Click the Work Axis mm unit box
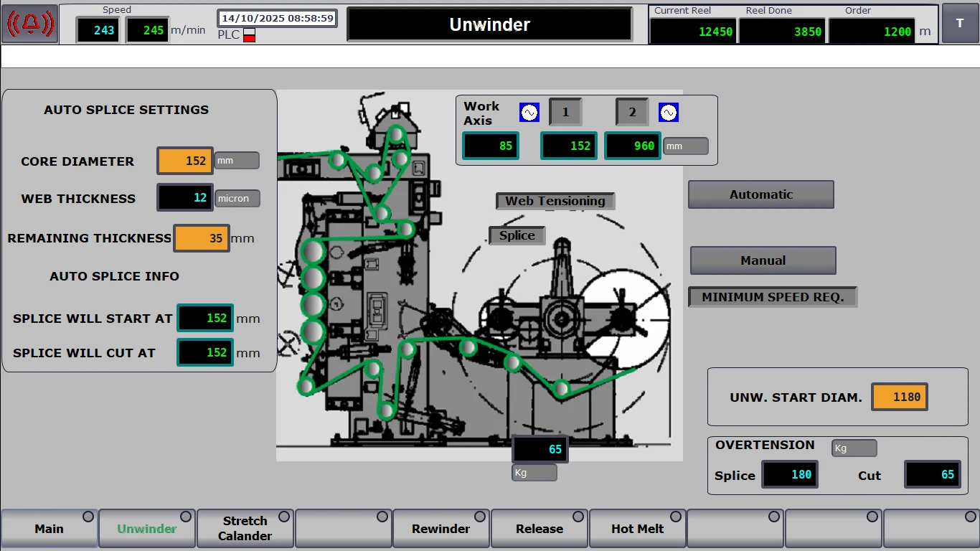980x551 pixels. [x=686, y=146]
